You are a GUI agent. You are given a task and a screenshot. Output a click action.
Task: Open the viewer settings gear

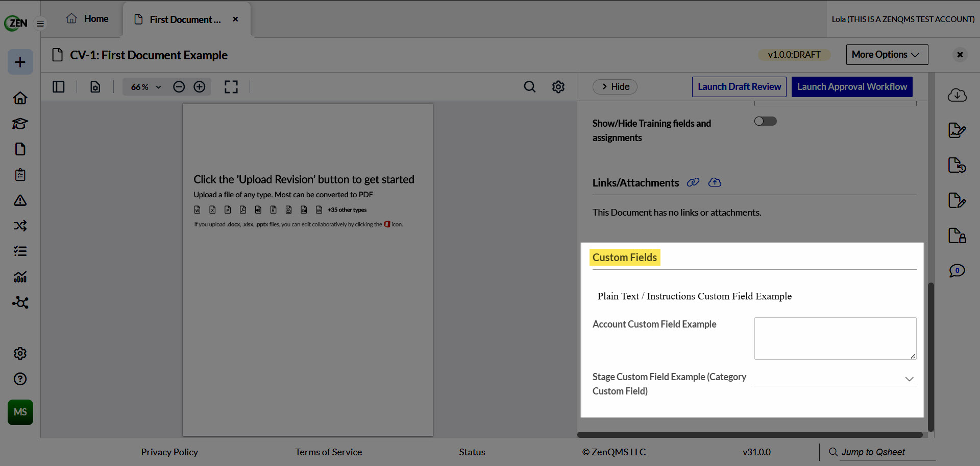pyautogui.click(x=558, y=87)
